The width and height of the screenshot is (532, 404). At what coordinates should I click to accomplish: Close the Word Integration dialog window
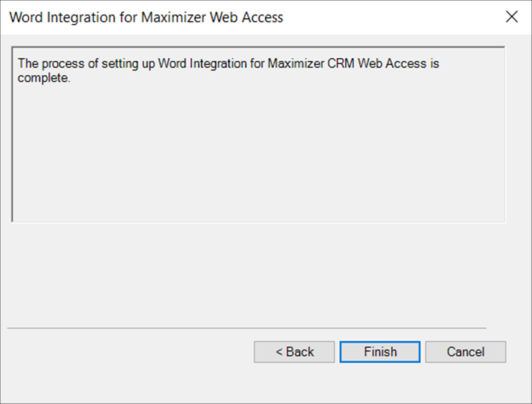[x=511, y=17]
